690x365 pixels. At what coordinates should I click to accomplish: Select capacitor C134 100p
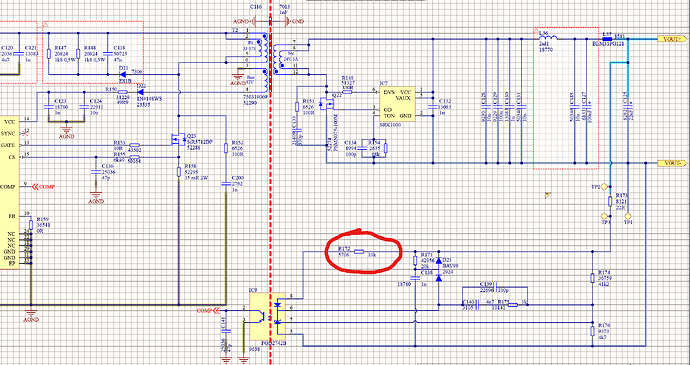363,148
